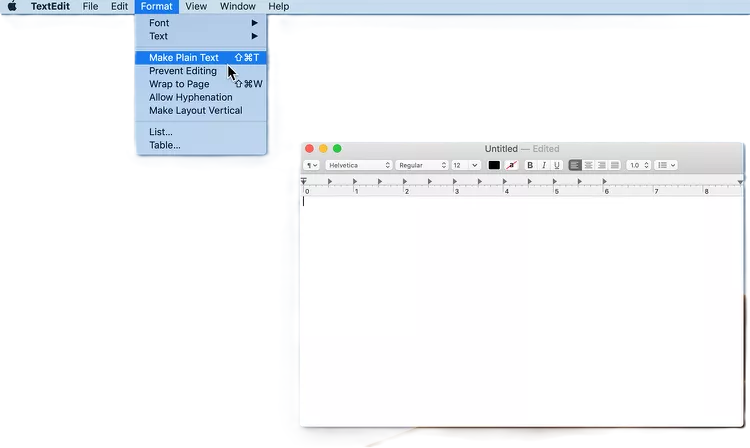Screen dimensions: 750x448
Task: Toggle underline formatting
Action: coord(557,165)
